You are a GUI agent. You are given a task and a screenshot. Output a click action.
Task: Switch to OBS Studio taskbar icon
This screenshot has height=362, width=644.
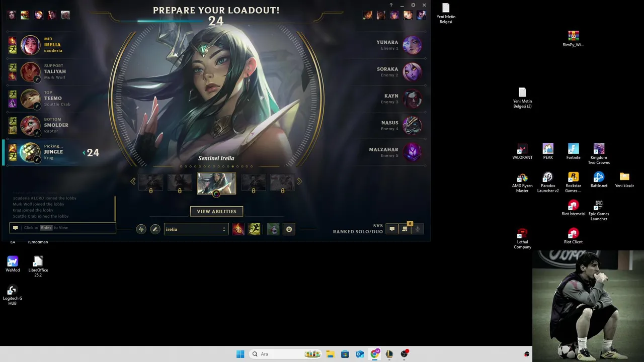pos(404,354)
